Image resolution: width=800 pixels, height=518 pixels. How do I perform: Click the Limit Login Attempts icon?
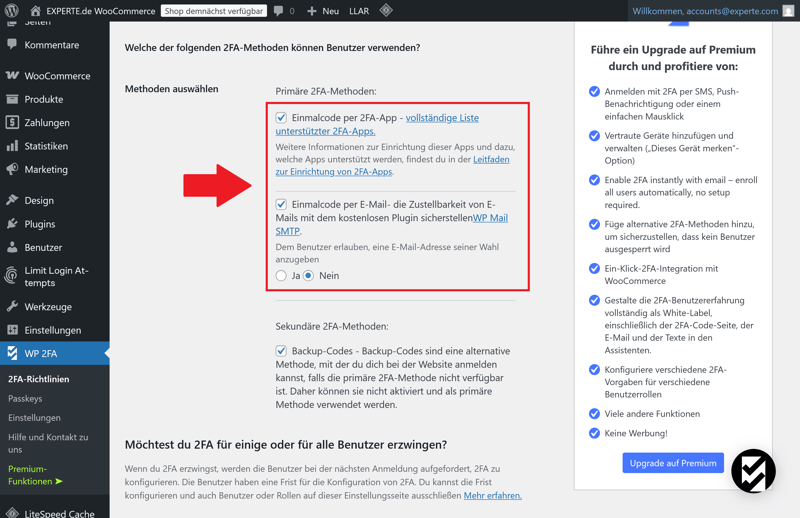(x=11, y=276)
